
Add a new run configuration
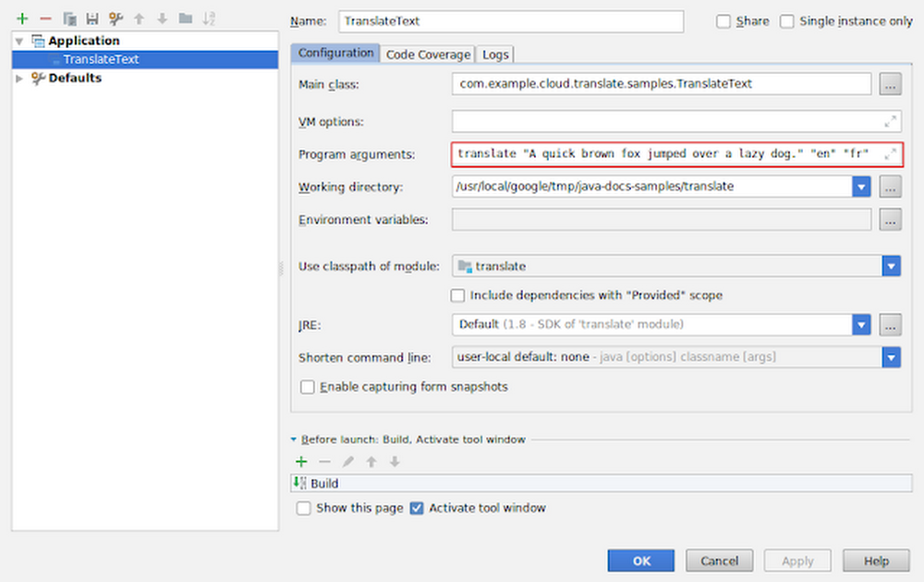pos(22,18)
